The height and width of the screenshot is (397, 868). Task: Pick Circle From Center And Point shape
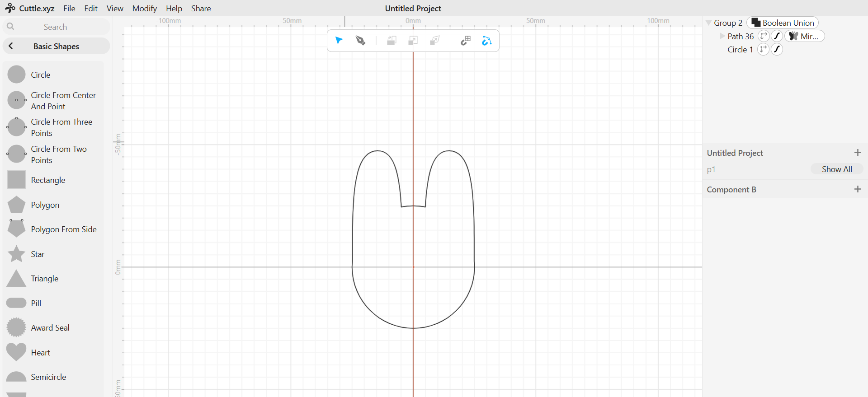coord(17,100)
